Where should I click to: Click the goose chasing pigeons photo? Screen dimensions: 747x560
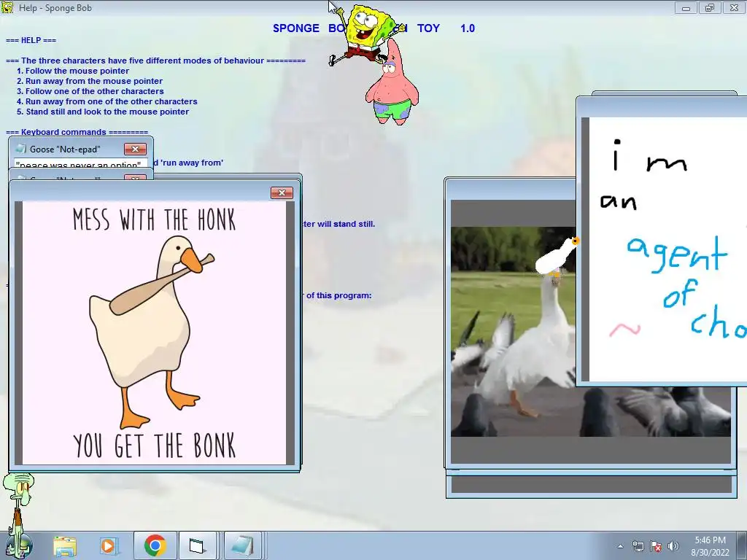click(513, 332)
